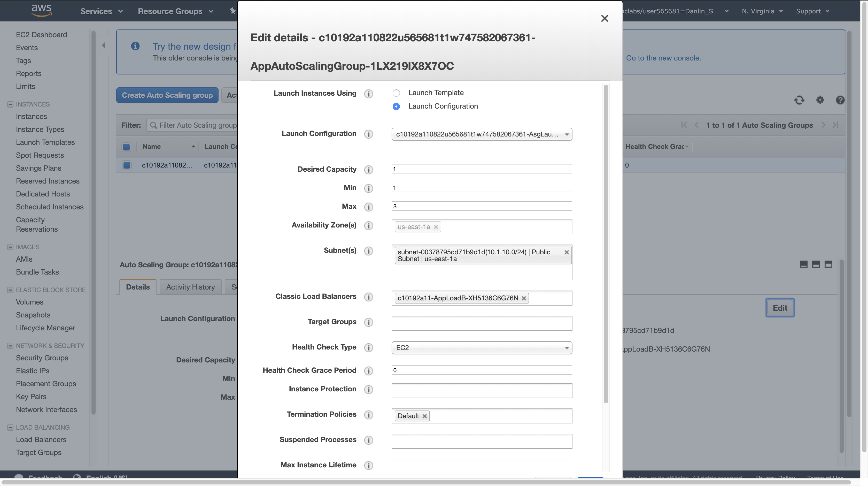868x486 pixels.
Task: Click Create Auto Scaling group button
Action: point(167,95)
